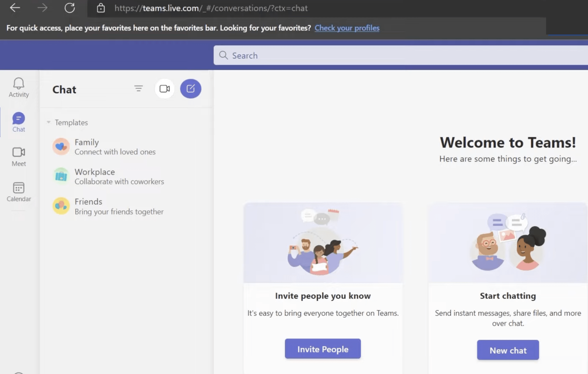Viewport: 588px width, 374px height.
Task: Go back using the browser back arrow
Action: point(15,8)
